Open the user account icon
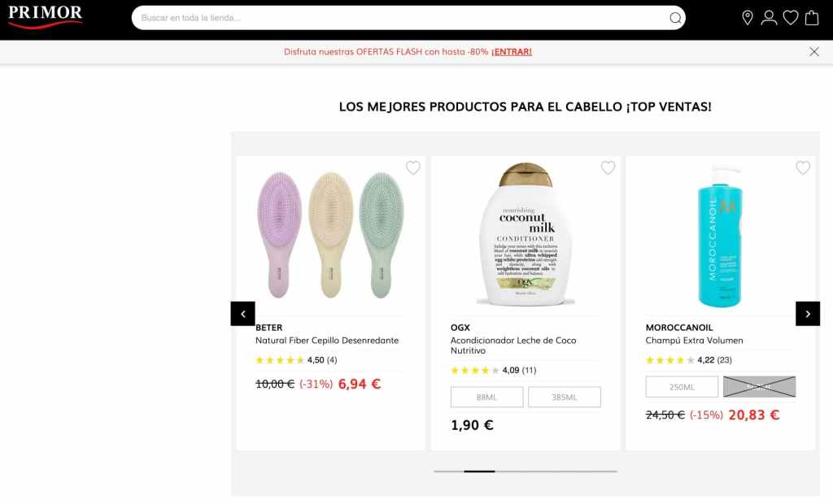 (769, 18)
